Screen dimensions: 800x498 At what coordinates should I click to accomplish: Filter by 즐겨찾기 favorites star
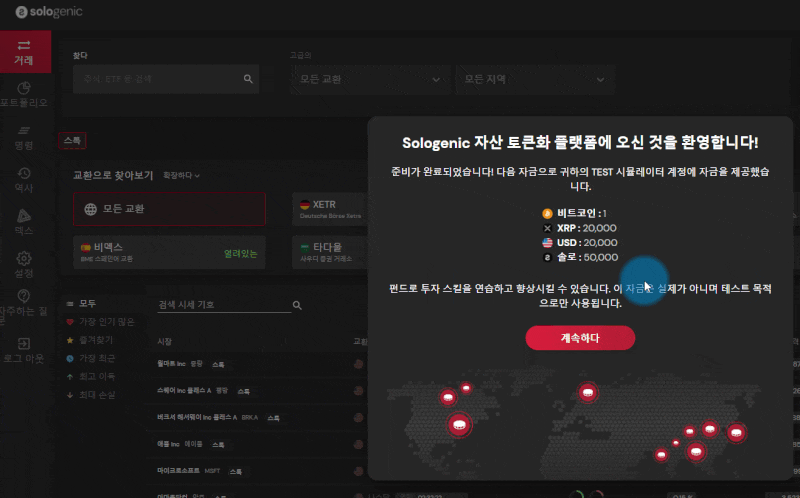click(x=90, y=340)
